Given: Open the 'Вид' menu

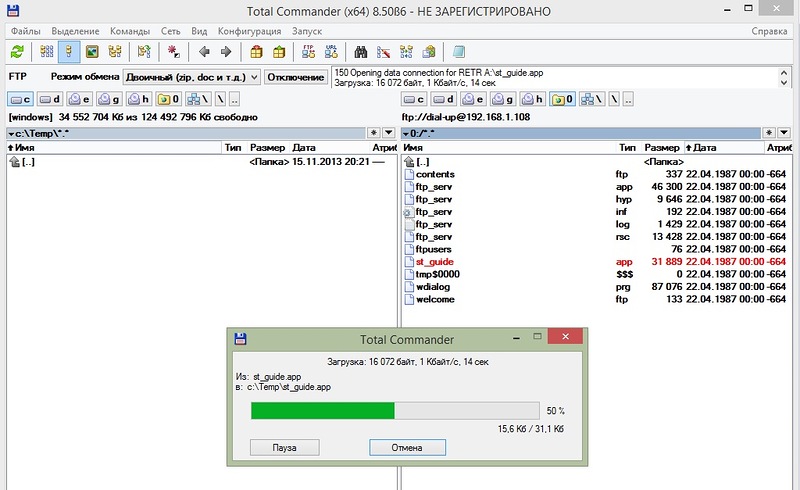Looking at the screenshot, I should (199, 31).
